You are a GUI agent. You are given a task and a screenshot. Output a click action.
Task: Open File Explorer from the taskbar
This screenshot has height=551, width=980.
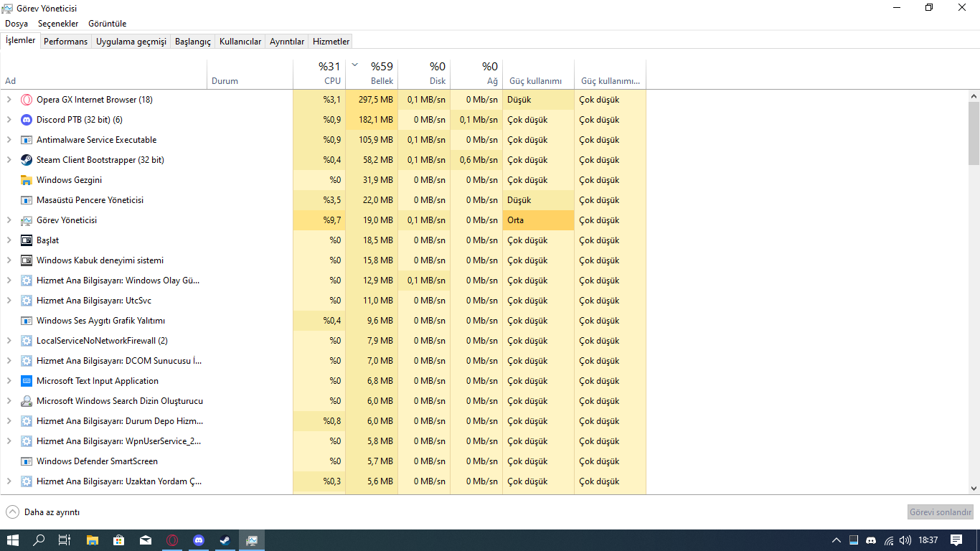coord(92,540)
